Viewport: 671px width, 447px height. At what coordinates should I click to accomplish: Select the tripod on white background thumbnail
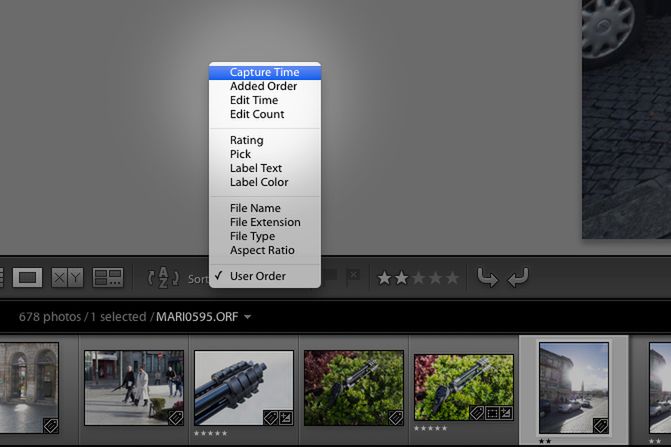coord(244,388)
